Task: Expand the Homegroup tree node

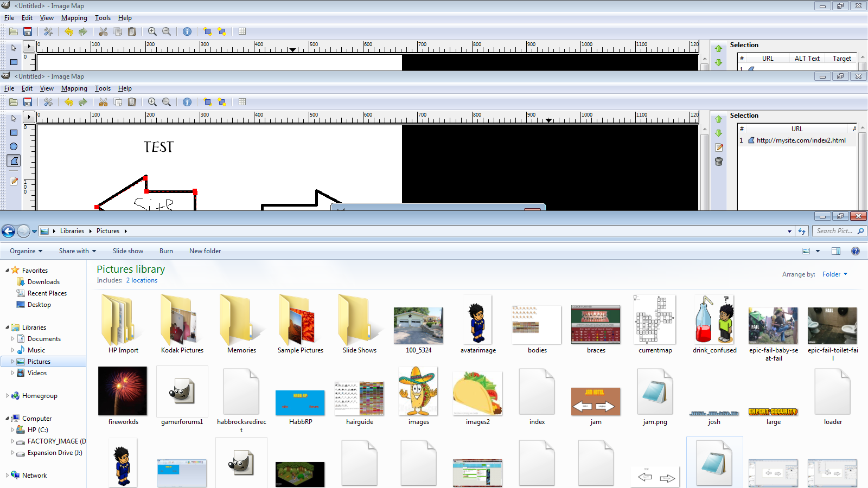Action: (x=7, y=396)
